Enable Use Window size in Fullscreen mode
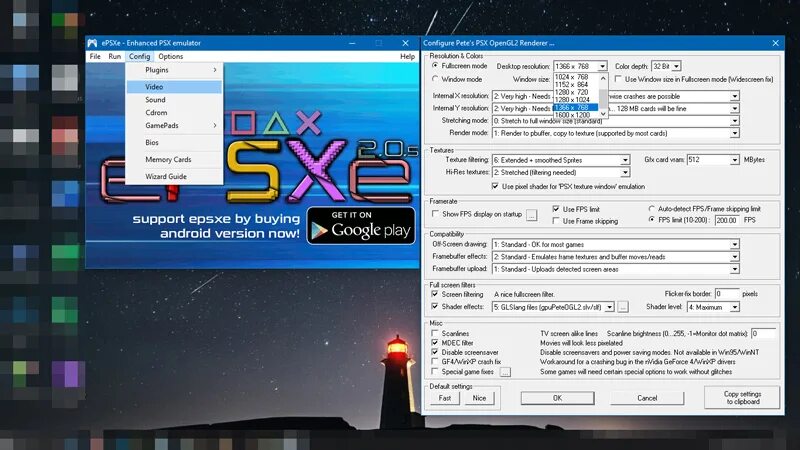The height and width of the screenshot is (450, 800). pos(618,79)
